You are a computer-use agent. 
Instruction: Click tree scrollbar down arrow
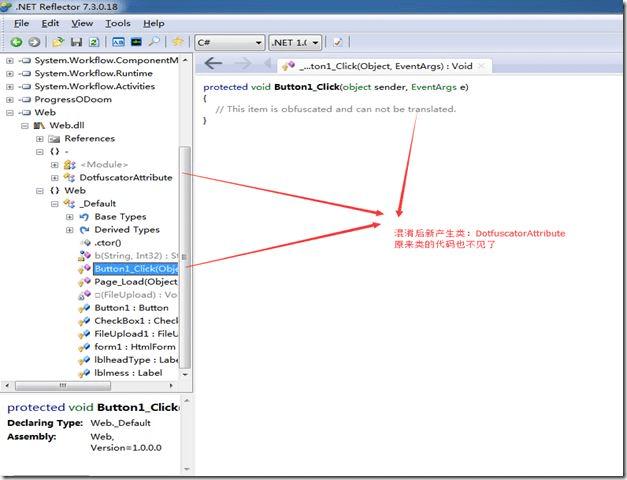click(x=185, y=375)
